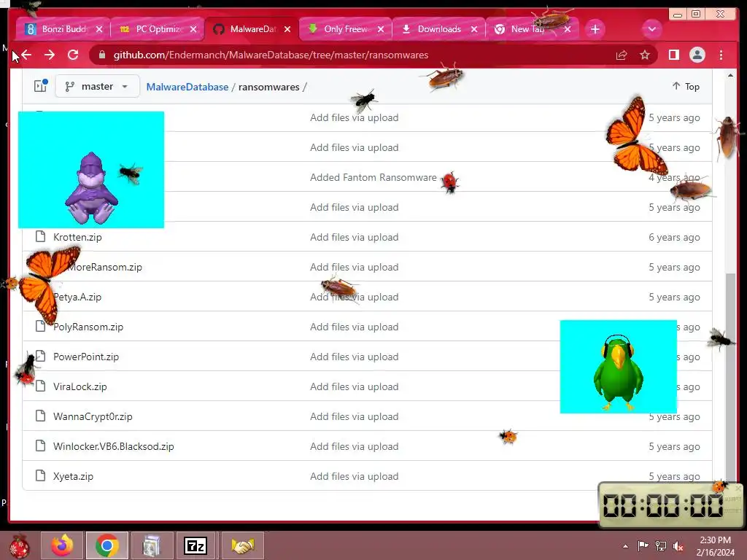
Task: Open the master branch dropdown
Action: (x=97, y=86)
